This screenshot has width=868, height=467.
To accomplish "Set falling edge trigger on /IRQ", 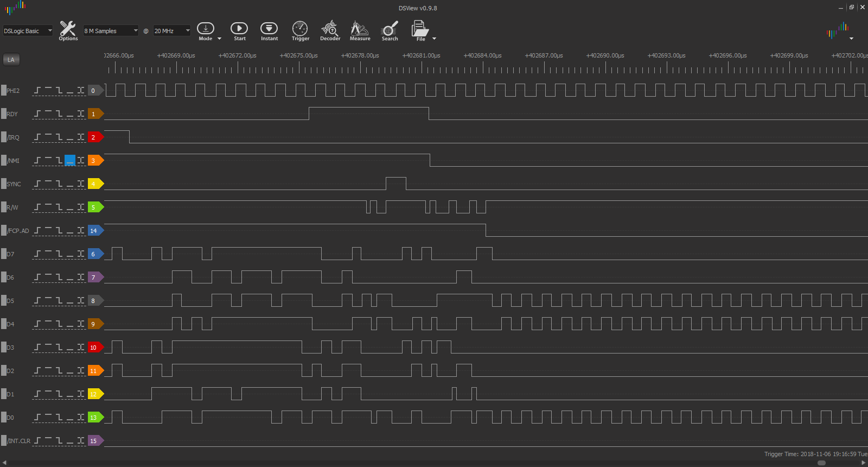I will [59, 137].
